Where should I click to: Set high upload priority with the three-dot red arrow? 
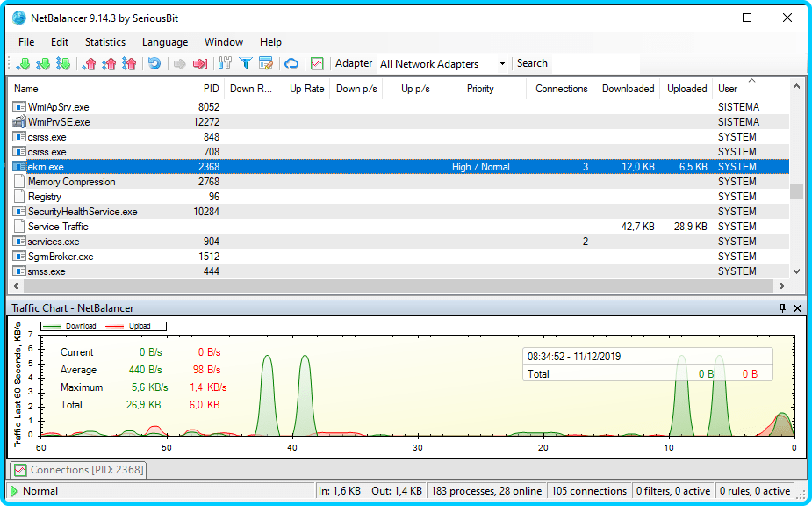click(129, 63)
